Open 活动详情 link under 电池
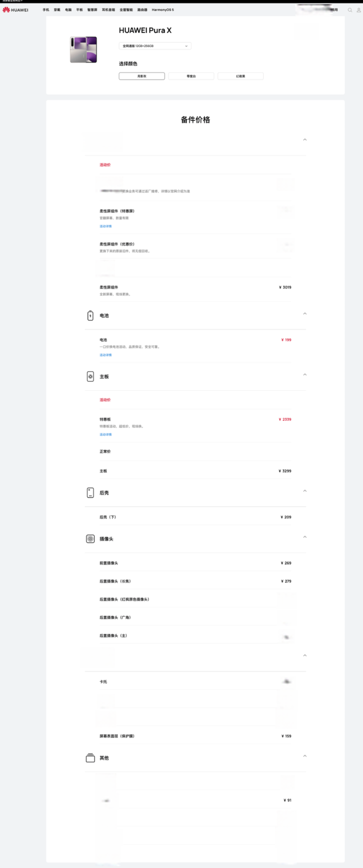The width and height of the screenshot is (363, 868). [x=105, y=355]
